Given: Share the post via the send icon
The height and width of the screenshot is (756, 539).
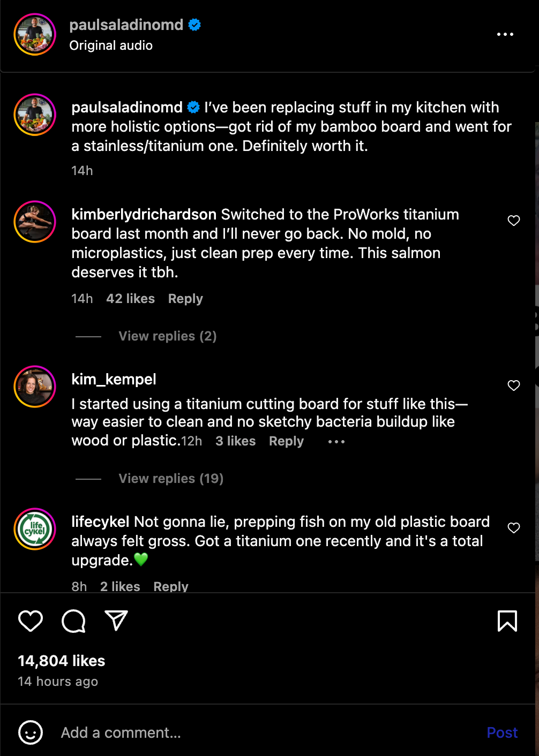Looking at the screenshot, I should (116, 621).
